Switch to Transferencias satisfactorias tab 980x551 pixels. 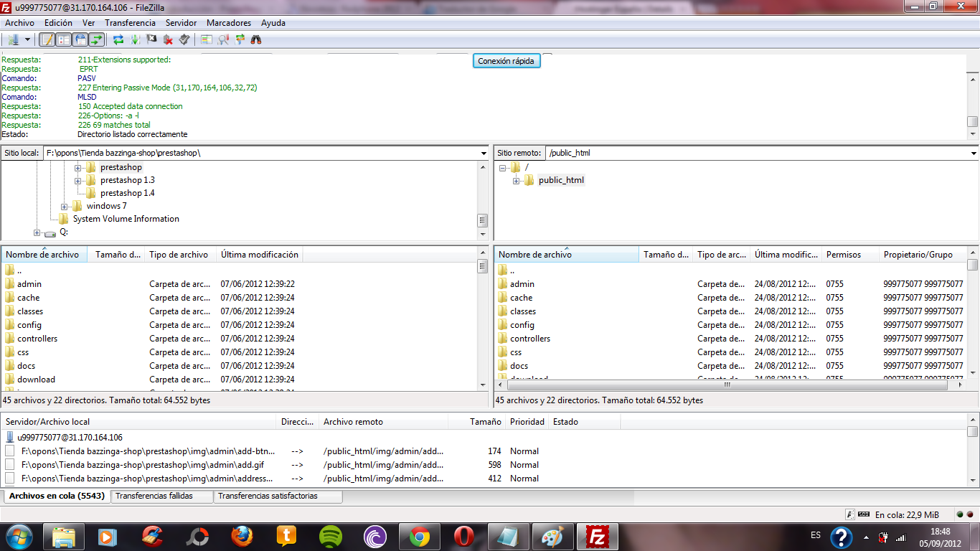click(278, 496)
